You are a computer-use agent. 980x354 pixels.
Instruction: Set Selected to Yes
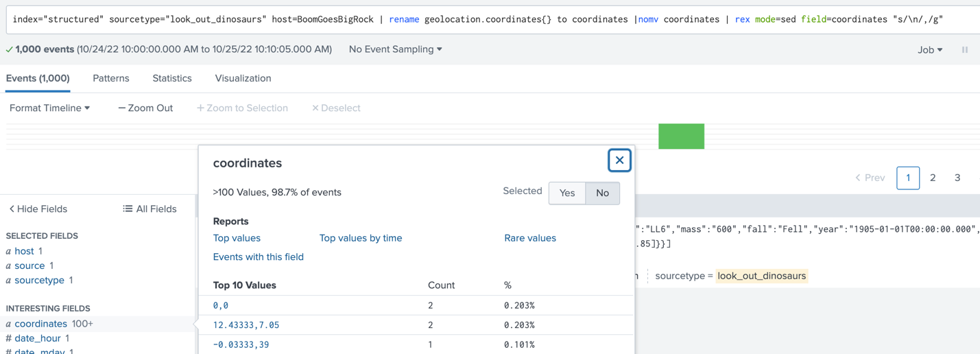pos(567,193)
